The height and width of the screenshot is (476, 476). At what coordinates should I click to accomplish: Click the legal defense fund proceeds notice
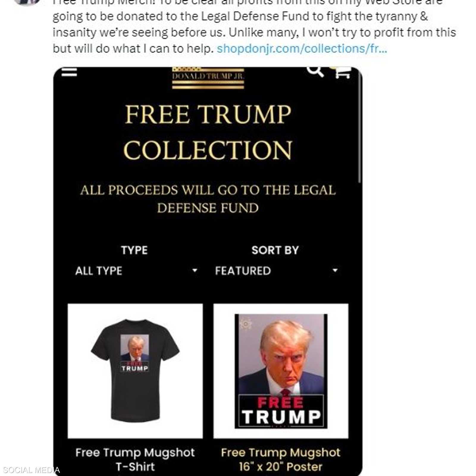(208, 199)
